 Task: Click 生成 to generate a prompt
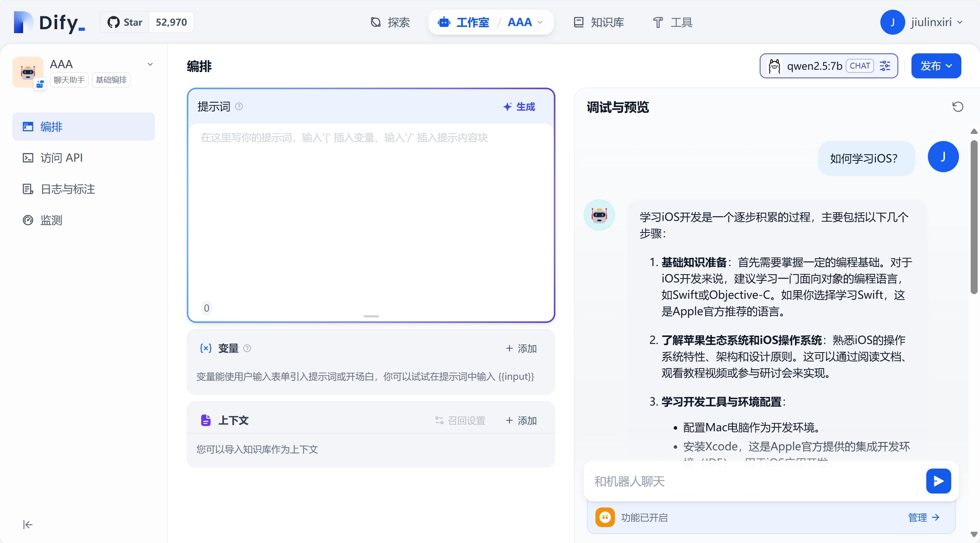519,107
